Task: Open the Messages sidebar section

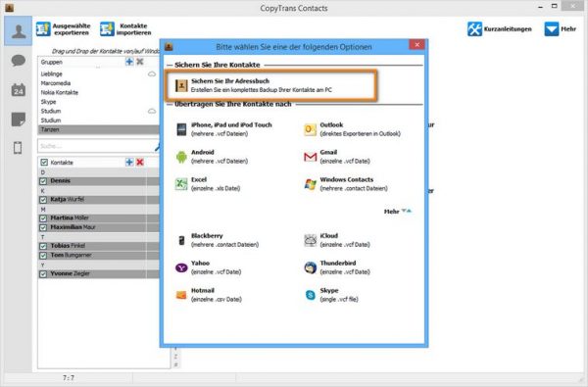Action: pos(18,61)
